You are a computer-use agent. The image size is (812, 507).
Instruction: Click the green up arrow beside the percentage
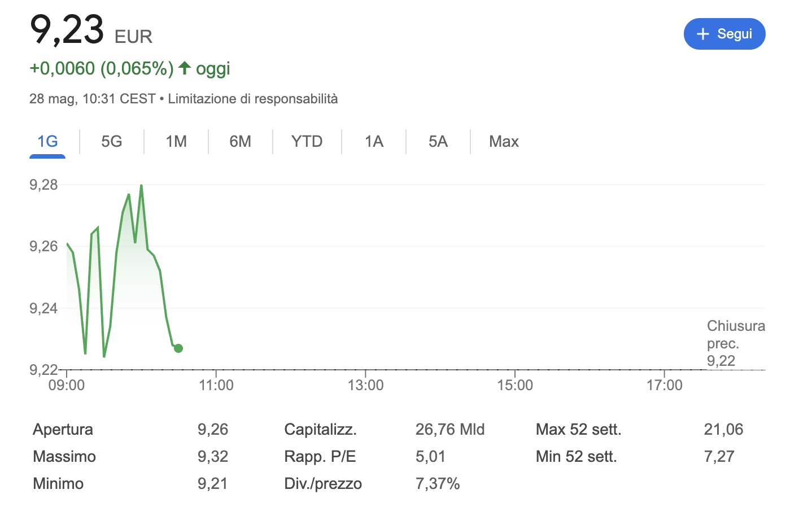point(185,68)
